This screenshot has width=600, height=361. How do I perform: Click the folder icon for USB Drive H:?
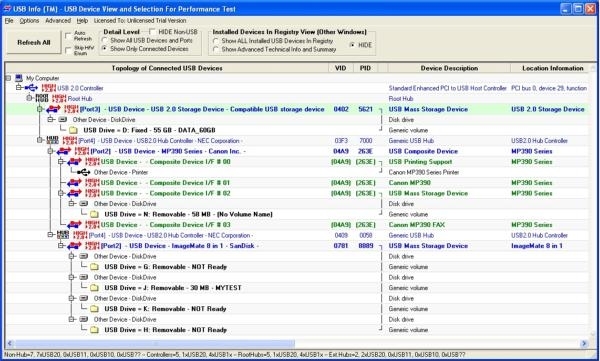[94, 330]
